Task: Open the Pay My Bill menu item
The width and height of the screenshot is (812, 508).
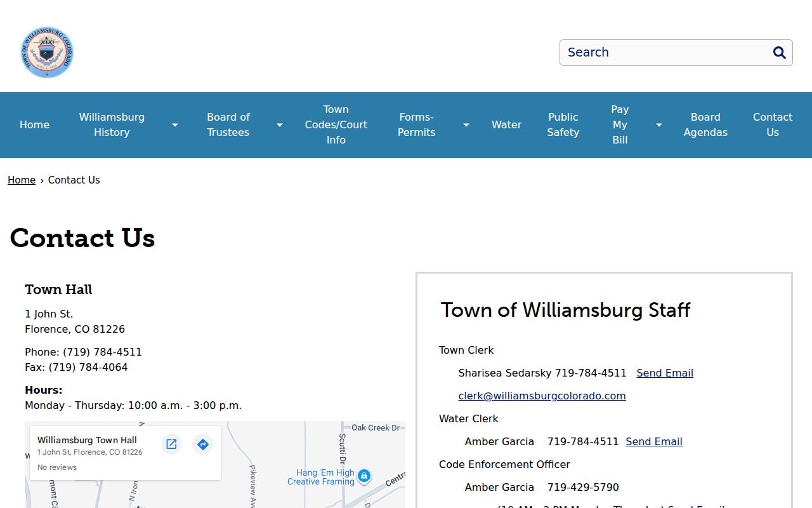Action: pyautogui.click(x=620, y=125)
